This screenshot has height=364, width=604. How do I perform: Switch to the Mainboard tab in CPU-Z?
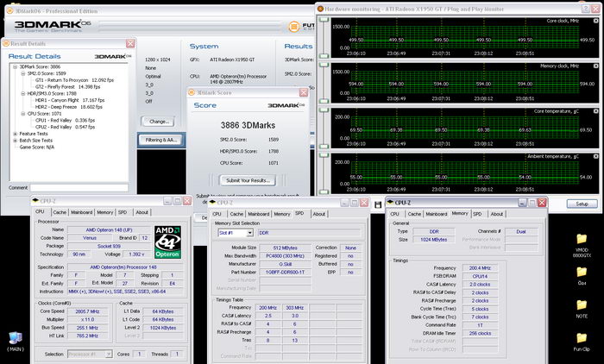coord(81,211)
